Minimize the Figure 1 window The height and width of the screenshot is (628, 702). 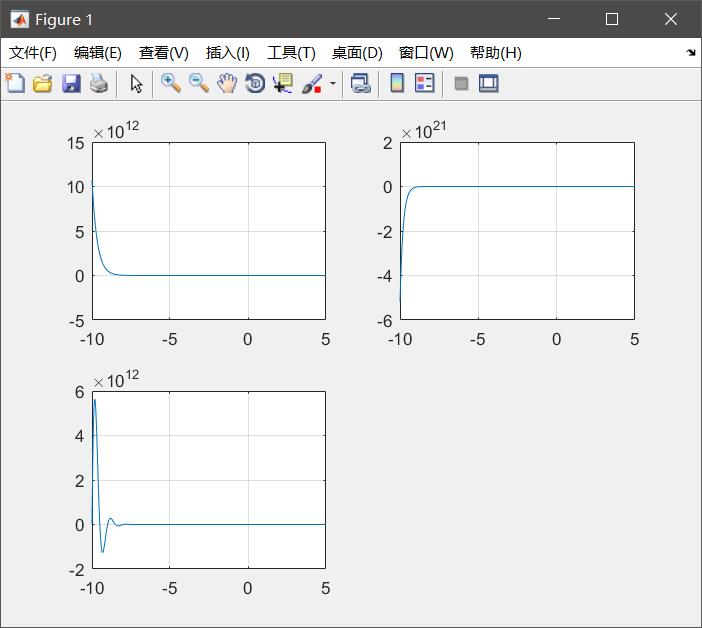point(554,19)
